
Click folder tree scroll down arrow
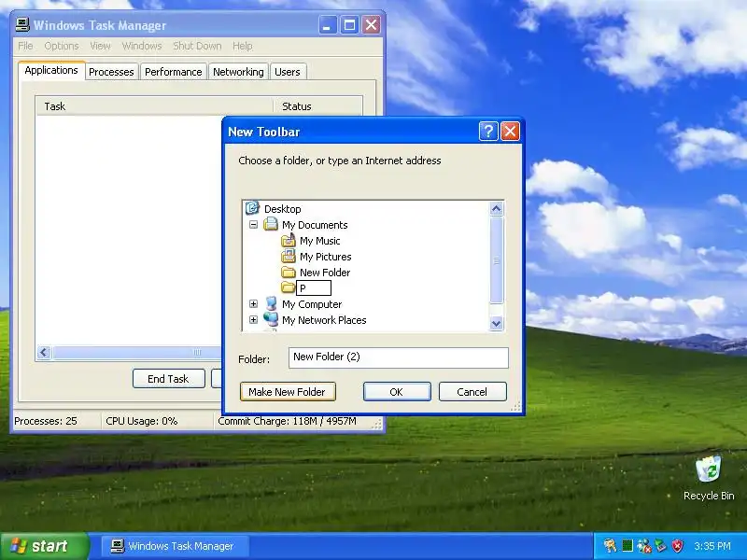click(x=496, y=323)
